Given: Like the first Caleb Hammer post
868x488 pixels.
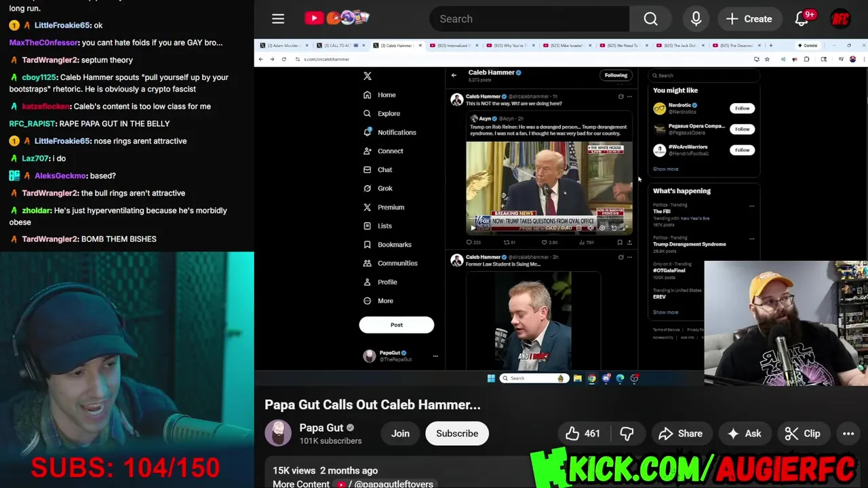Looking at the screenshot, I should pos(549,242).
